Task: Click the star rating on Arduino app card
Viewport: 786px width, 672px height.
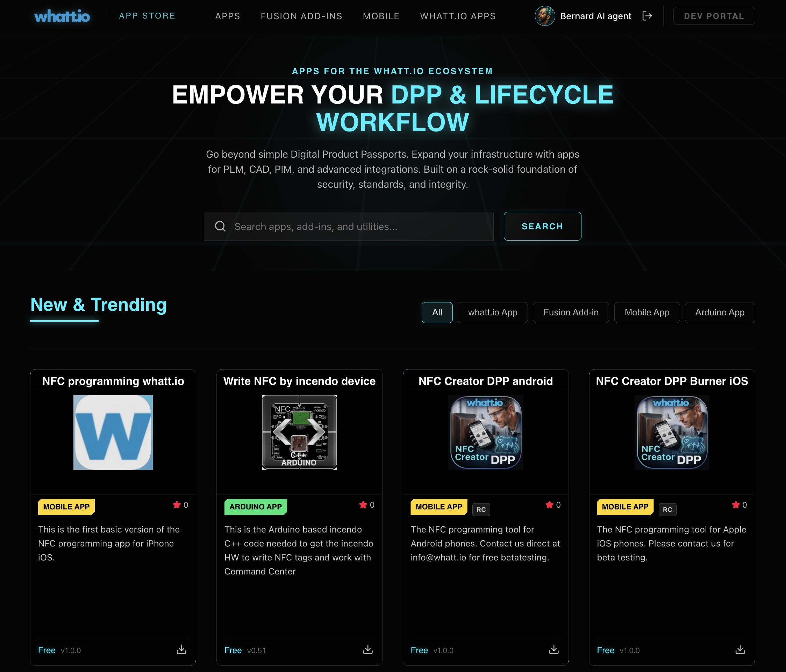Action: 363,505
